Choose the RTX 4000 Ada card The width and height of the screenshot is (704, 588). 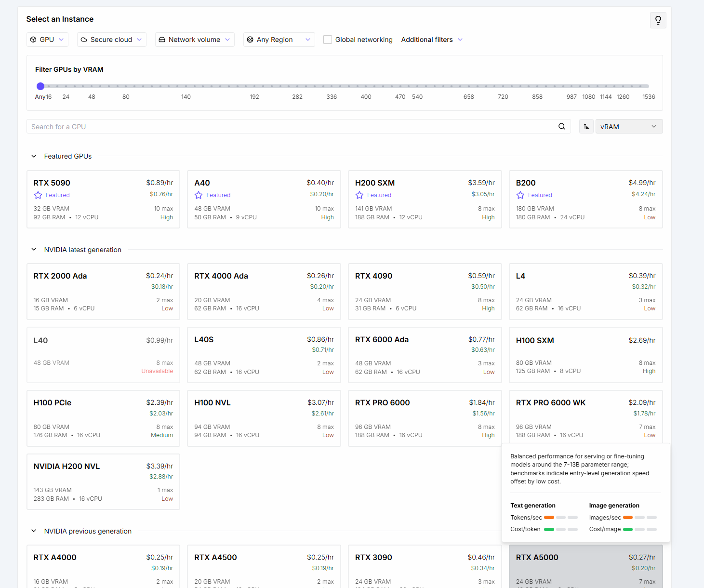click(x=264, y=292)
